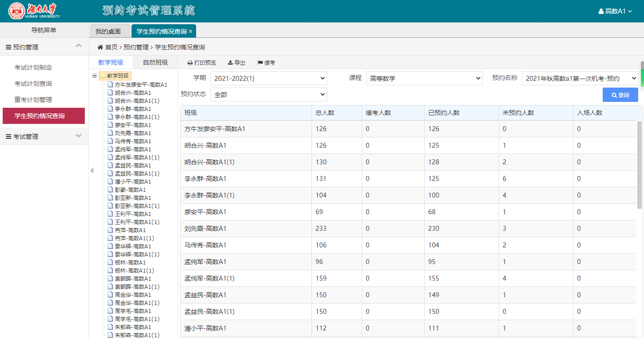Collapse the left tree panel arrow

pyautogui.click(x=92, y=171)
